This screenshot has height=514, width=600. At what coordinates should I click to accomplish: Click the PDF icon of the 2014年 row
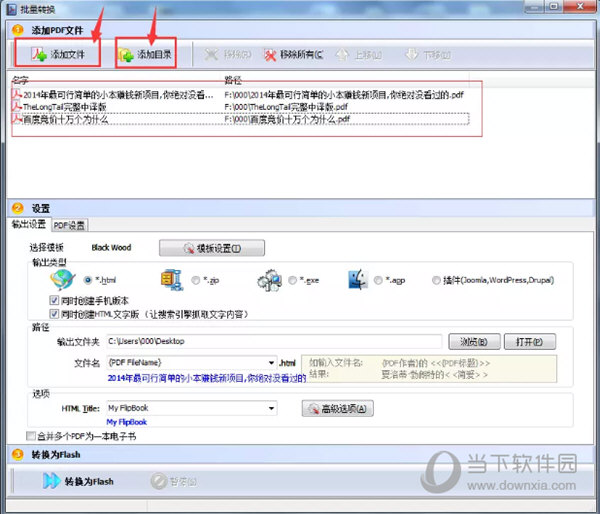click(x=16, y=94)
